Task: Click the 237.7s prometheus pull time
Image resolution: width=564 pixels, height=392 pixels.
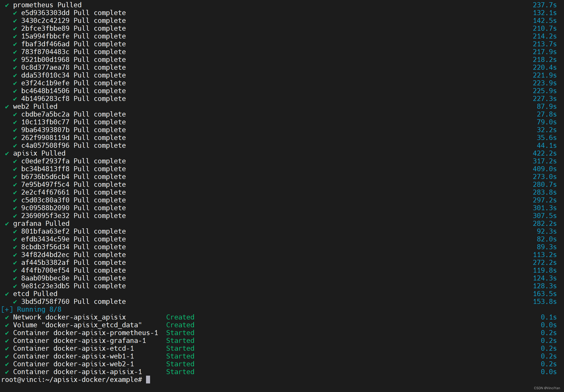Action: pyautogui.click(x=545, y=5)
